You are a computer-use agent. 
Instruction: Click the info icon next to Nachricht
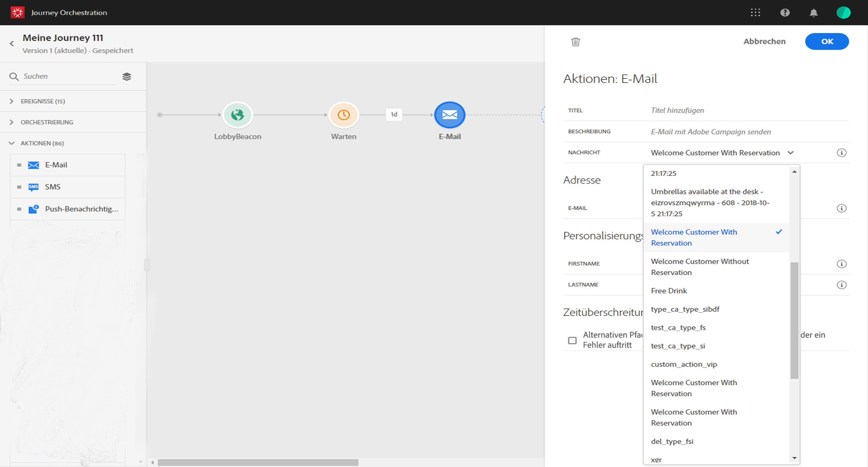[x=842, y=153]
